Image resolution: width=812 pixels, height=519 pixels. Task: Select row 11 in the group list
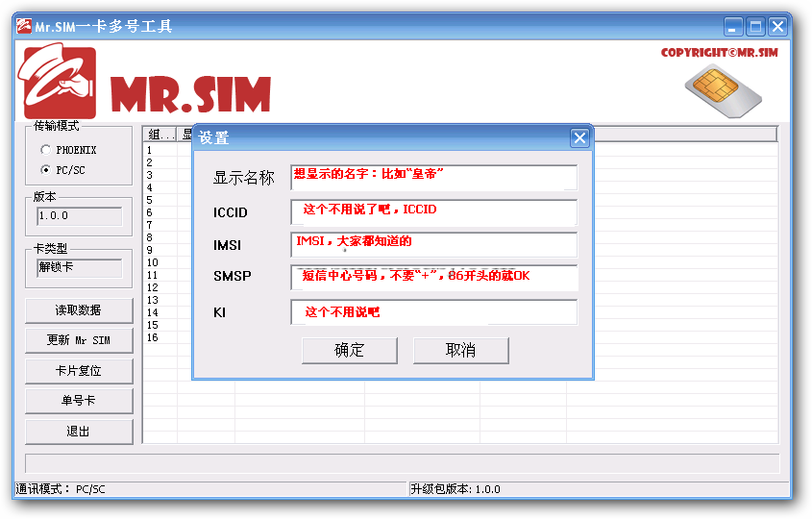tap(152, 275)
